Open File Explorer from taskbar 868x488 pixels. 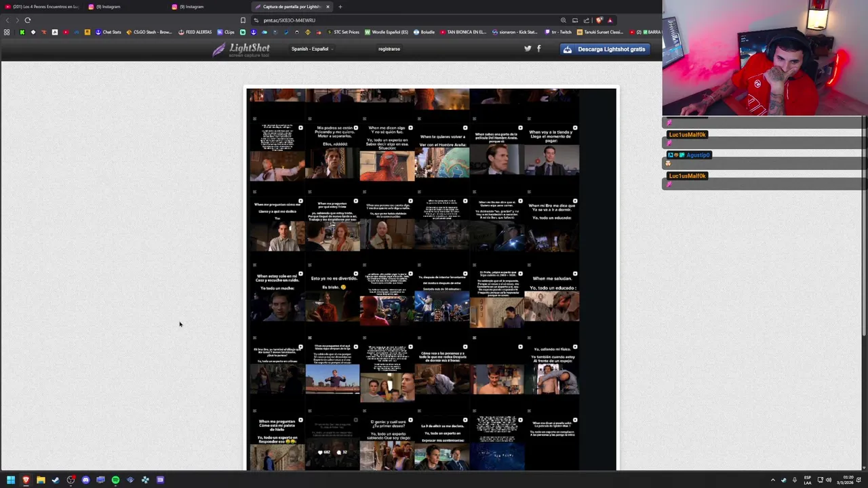(x=41, y=480)
